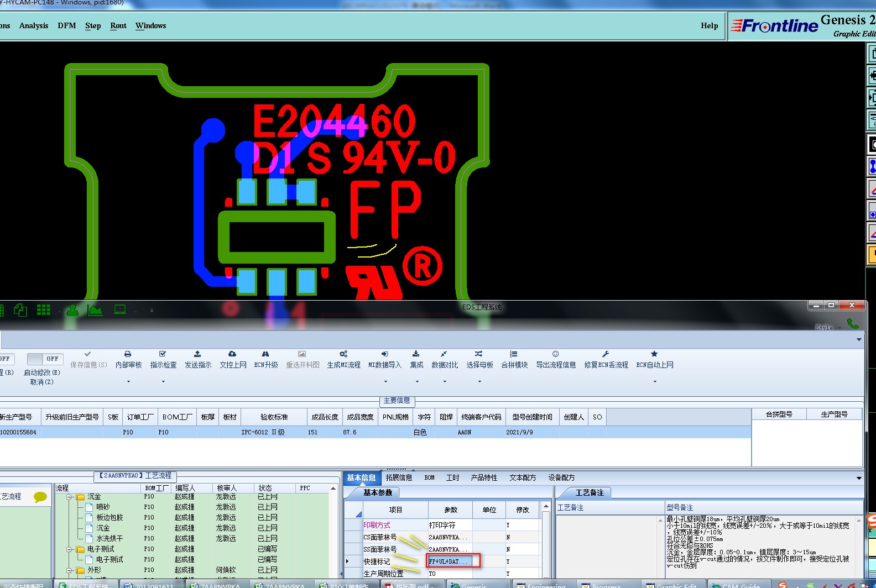Click the green copy documents icon
This screenshot has width=876, height=588.
[20, 310]
